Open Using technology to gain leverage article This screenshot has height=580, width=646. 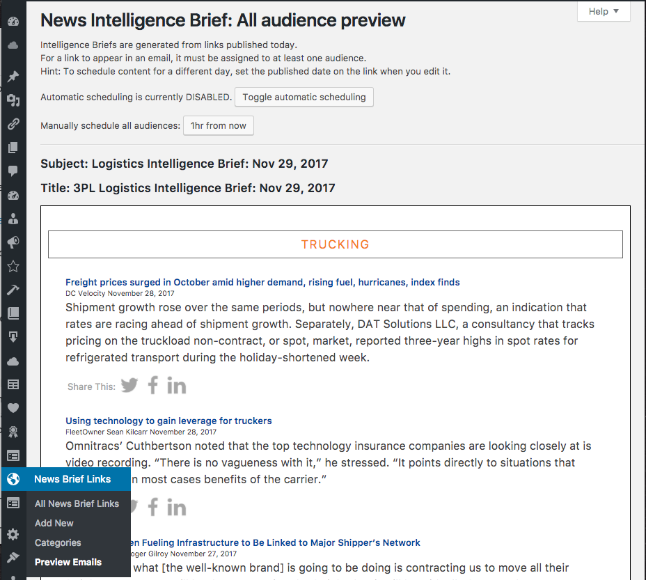pyautogui.click(x=168, y=421)
